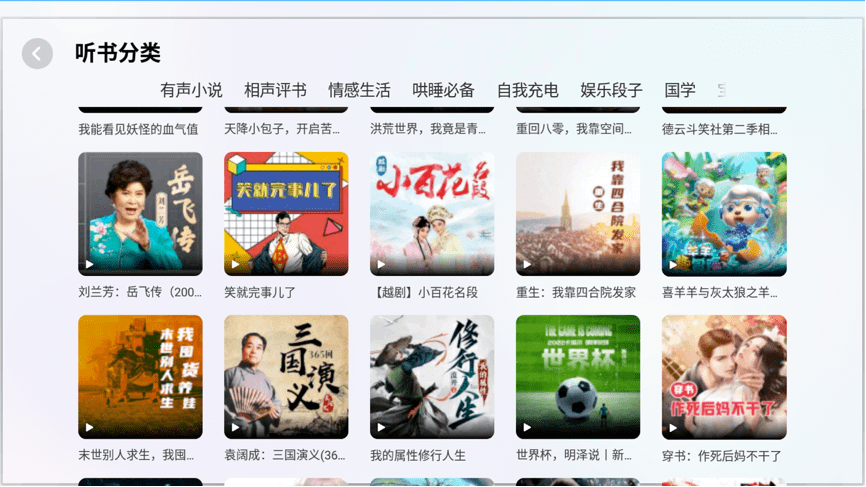This screenshot has height=487, width=866.
Task: Click the title 德云斗笑社第二季相...
Action: (719, 129)
